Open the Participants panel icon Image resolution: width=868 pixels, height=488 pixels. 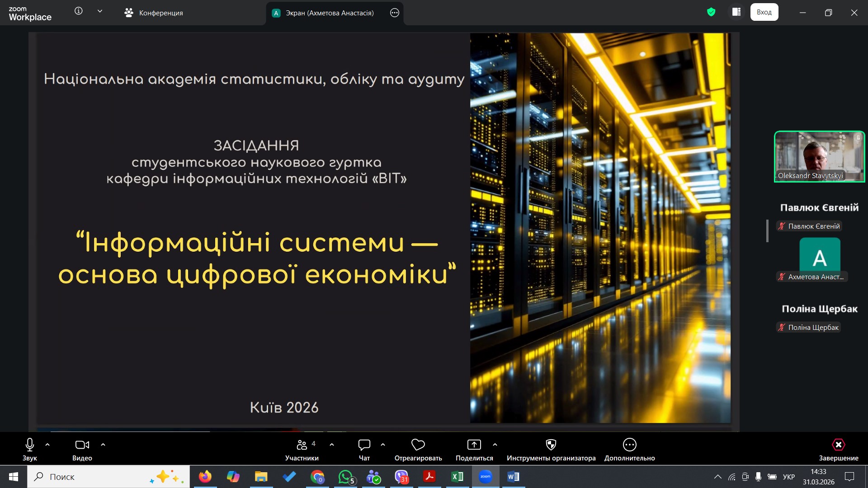[302, 445]
